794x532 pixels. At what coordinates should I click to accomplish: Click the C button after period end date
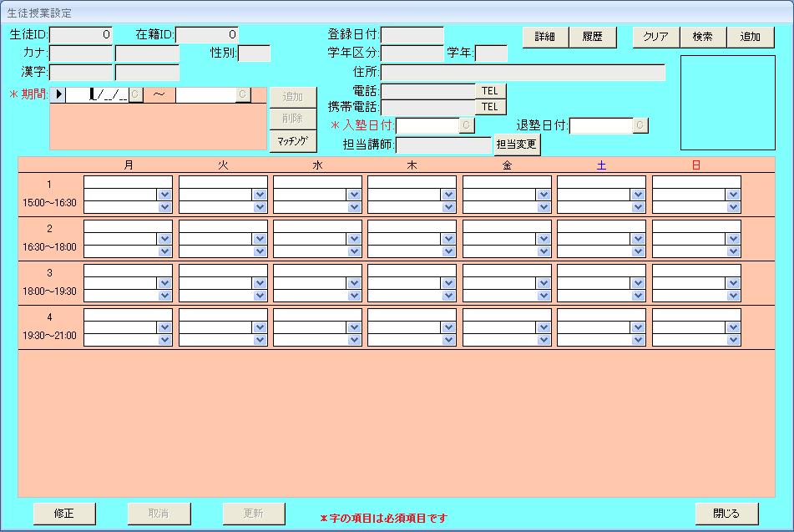[242, 94]
